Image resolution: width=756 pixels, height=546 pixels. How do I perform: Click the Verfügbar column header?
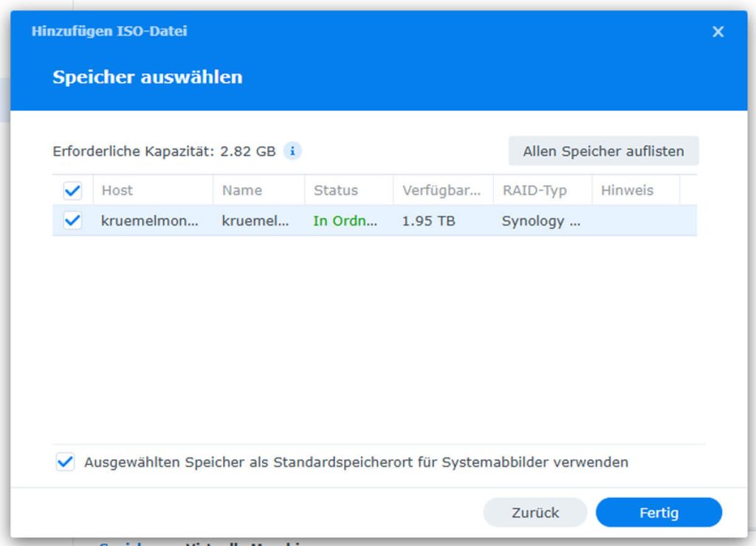(441, 191)
